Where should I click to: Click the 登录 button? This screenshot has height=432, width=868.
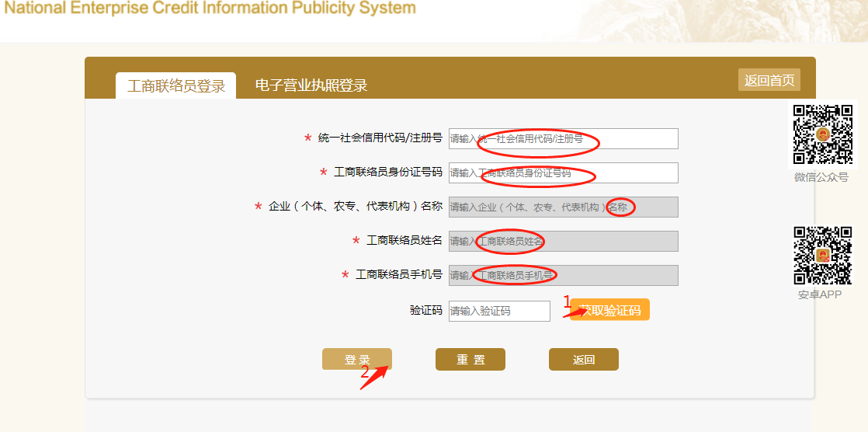[357, 360]
